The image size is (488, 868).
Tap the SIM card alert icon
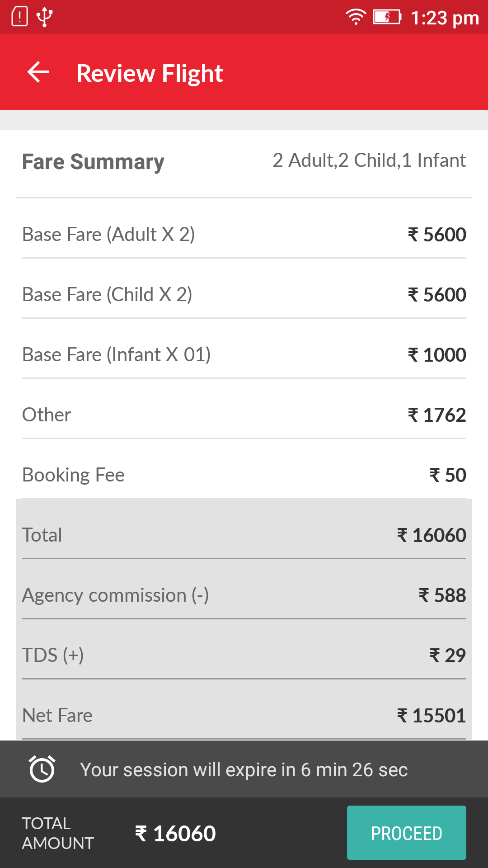(x=20, y=17)
